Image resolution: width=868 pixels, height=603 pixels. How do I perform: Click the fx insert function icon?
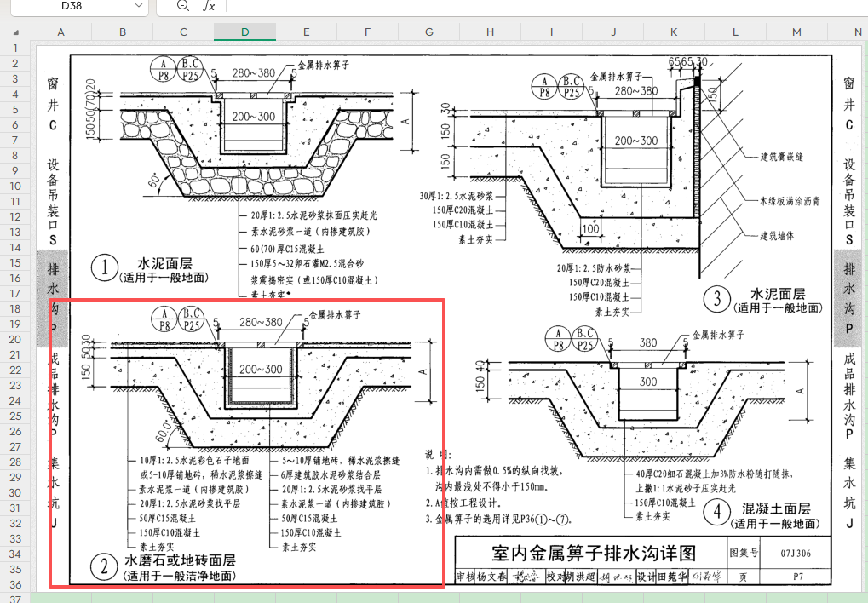[209, 6]
